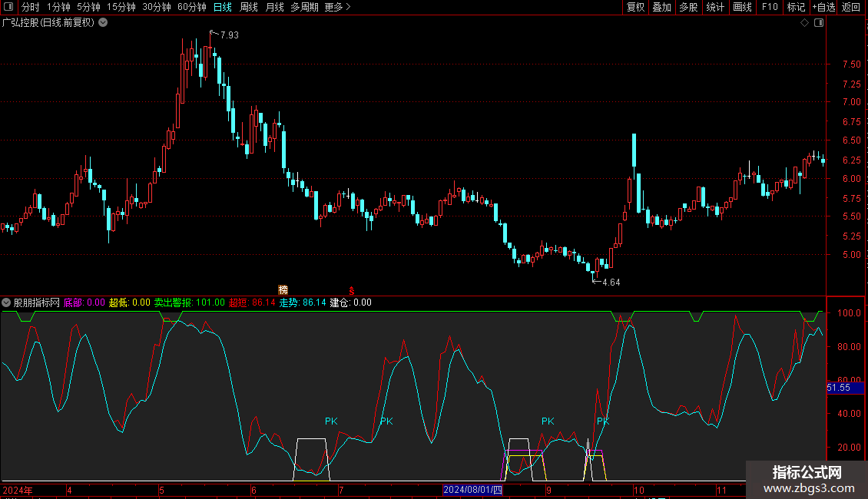Click the panel layout icon at top-left
Screen dimensions: 868x499
[8, 7]
